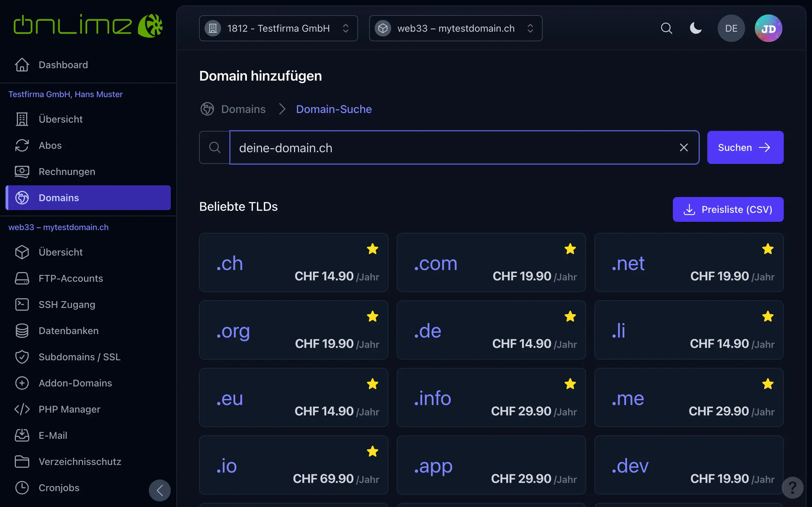Go to Dashboard in sidebar
812x507 pixels.
coord(88,65)
